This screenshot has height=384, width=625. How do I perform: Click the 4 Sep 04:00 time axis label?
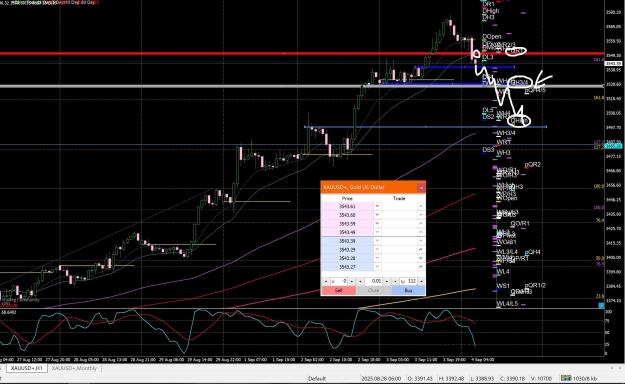tap(483, 360)
